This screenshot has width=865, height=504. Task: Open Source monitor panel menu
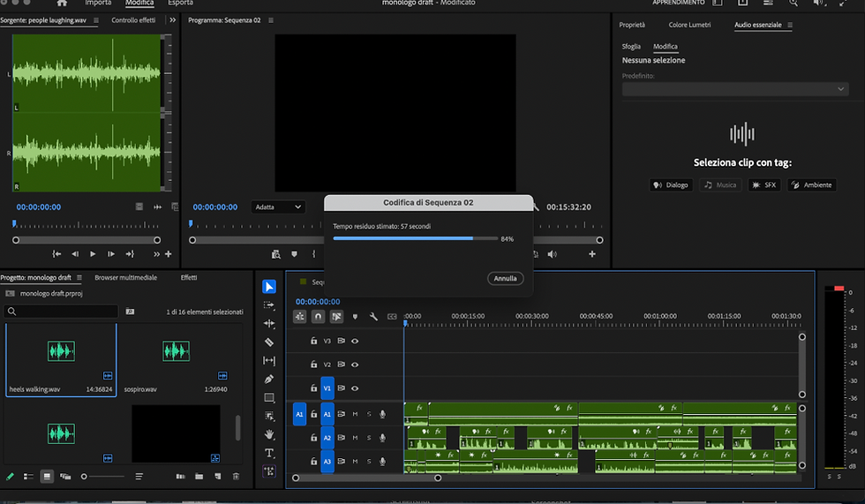click(x=96, y=19)
